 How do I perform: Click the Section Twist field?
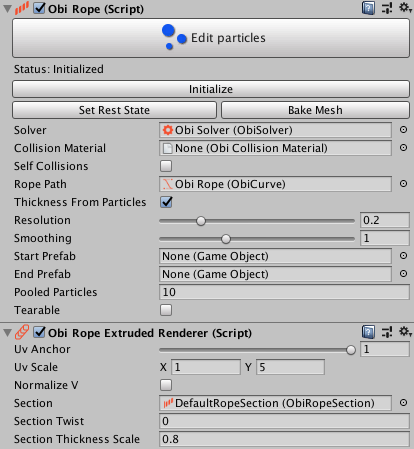[x=284, y=421]
